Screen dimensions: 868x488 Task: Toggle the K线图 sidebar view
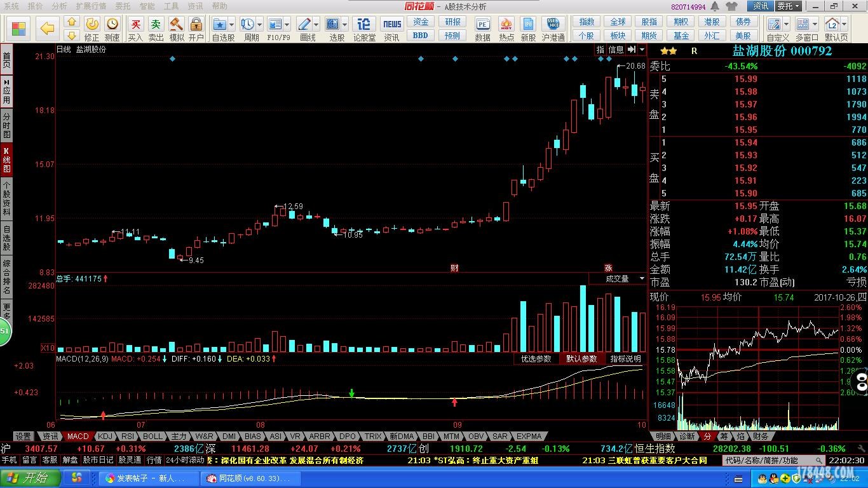click(6, 161)
